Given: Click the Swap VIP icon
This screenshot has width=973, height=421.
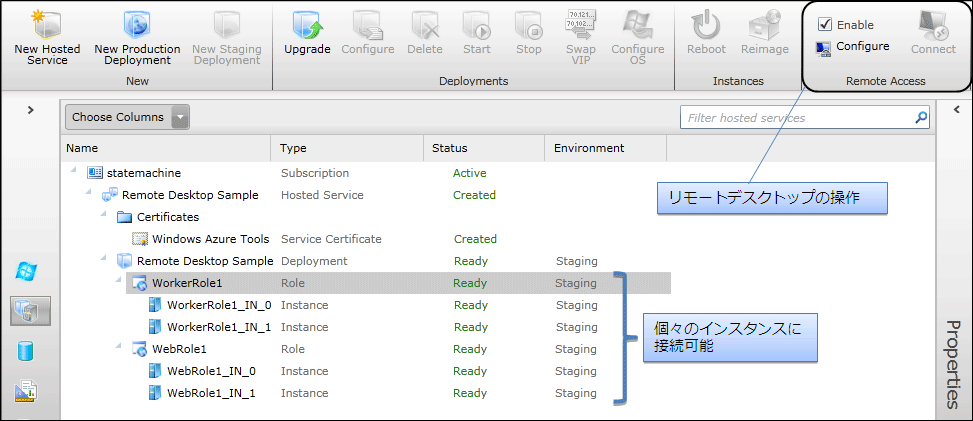Looking at the screenshot, I should coord(581,25).
